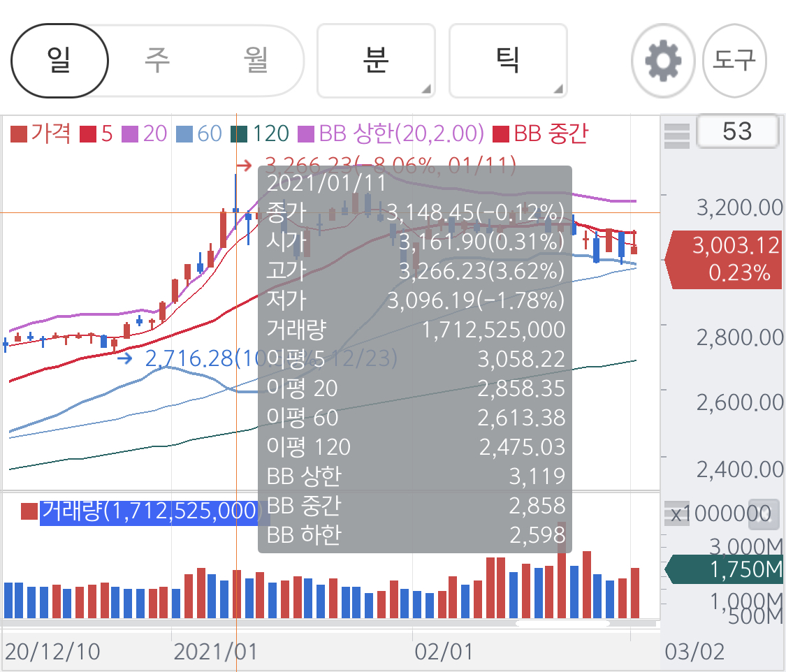Click the volume tag 1,750M
The height and width of the screenshot is (672, 786).
pyautogui.click(x=724, y=569)
